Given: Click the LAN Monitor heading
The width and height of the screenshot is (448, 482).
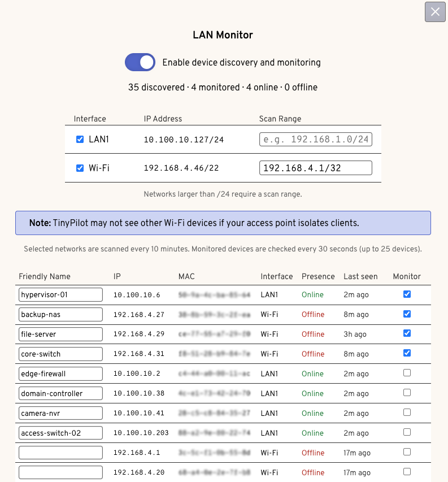Looking at the screenshot, I should point(223,34).
